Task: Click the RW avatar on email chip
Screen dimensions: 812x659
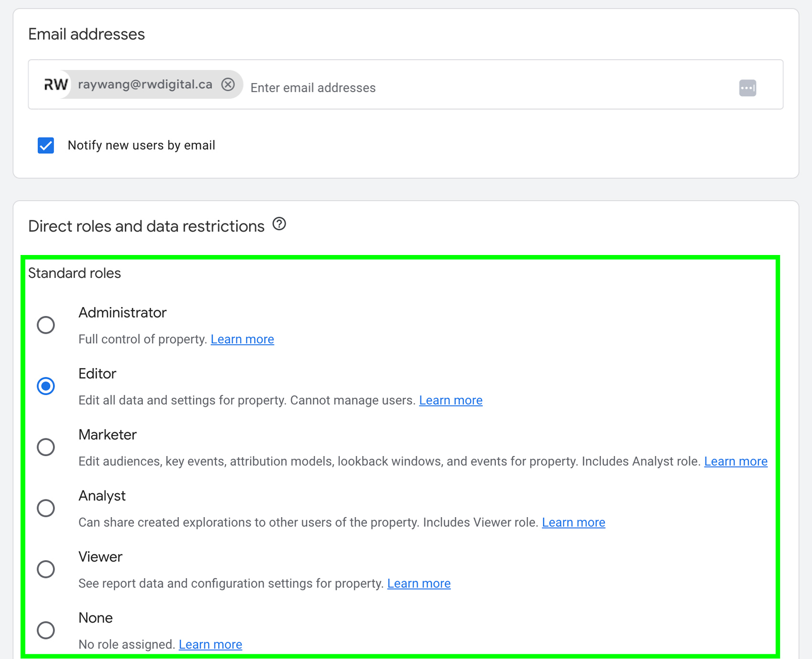Action: (56, 85)
